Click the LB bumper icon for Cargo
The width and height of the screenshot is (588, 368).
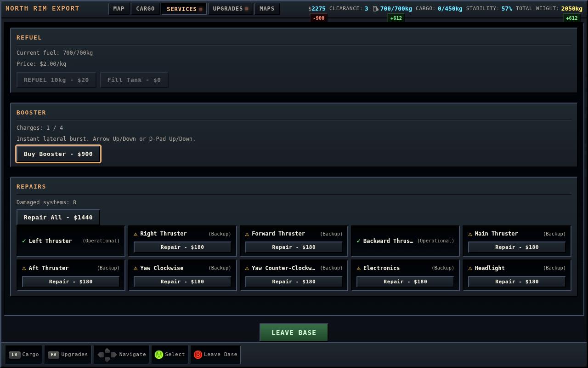[x=15, y=355]
